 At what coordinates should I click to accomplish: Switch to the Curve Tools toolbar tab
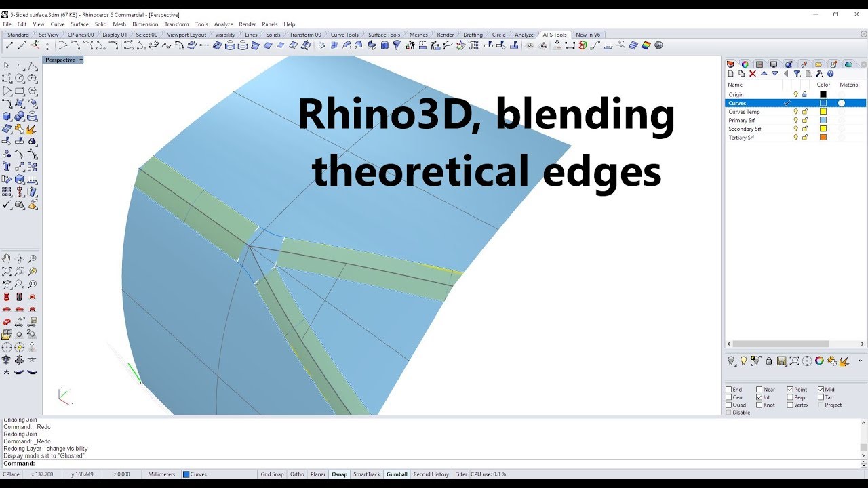(x=344, y=35)
